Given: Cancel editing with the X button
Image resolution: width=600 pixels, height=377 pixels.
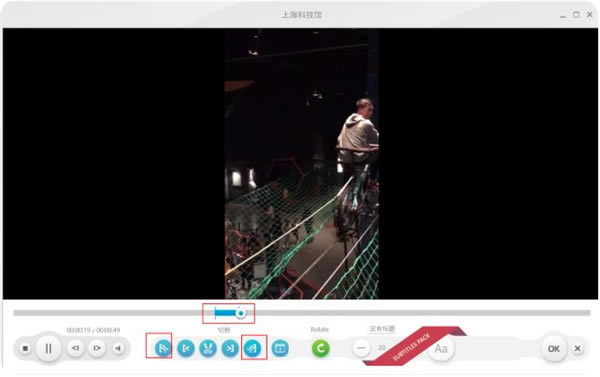Looking at the screenshot, I should [x=577, y=349].
